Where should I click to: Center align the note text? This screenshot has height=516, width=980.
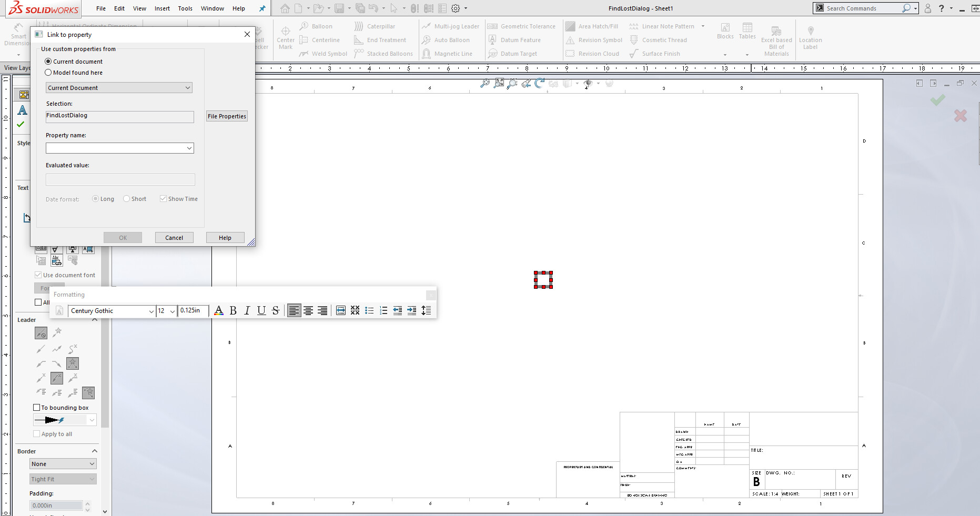(308, 311)
